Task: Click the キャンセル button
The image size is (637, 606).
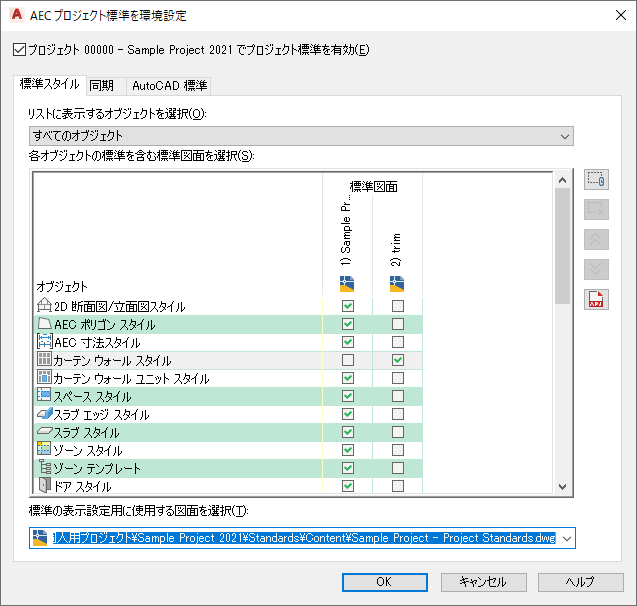Action: click(x=483, y=582)
